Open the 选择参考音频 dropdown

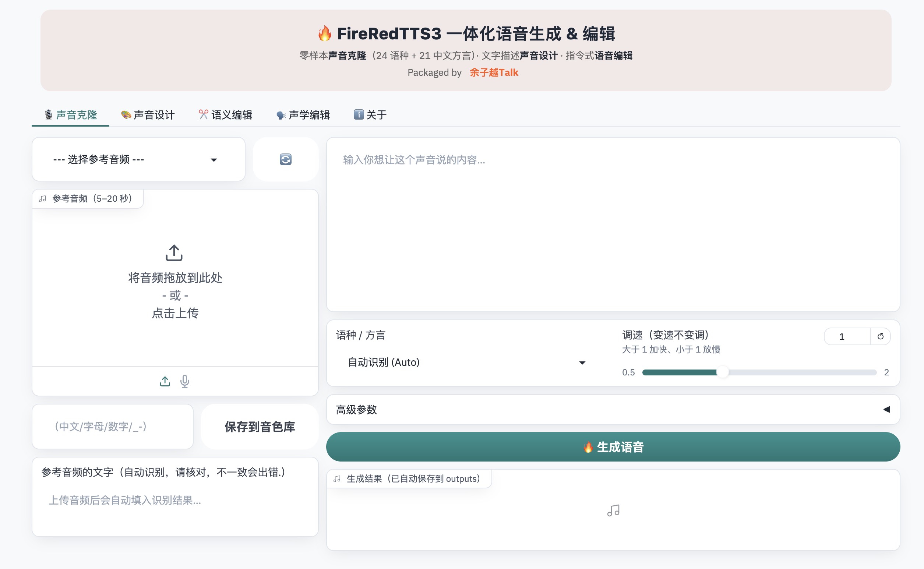(138, 159)
